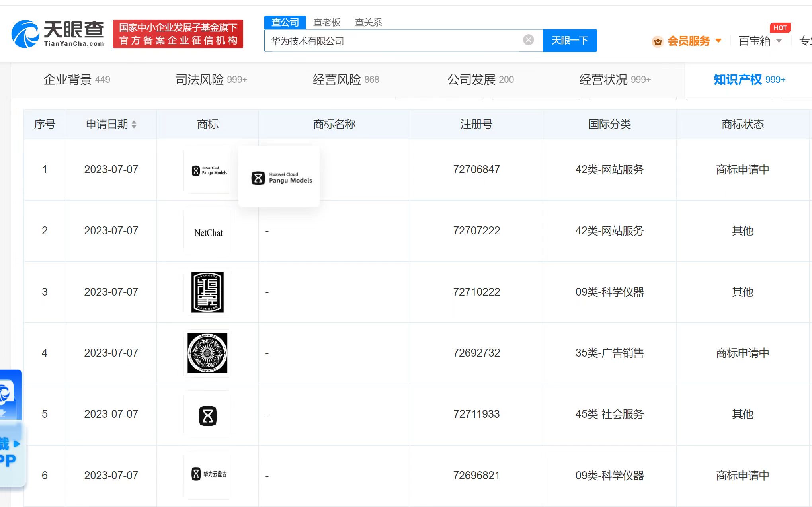Select the 查公司 search tab
Viewport: 812px width, 507px height.
285,22
